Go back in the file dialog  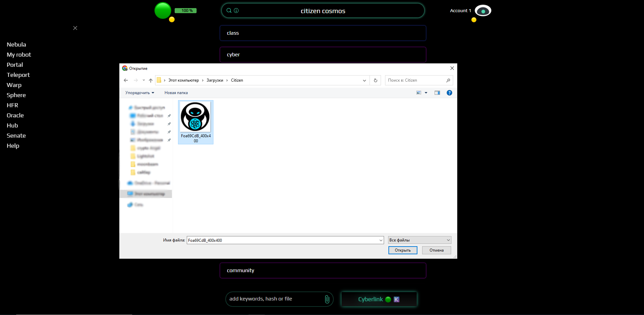click(126, 80)
